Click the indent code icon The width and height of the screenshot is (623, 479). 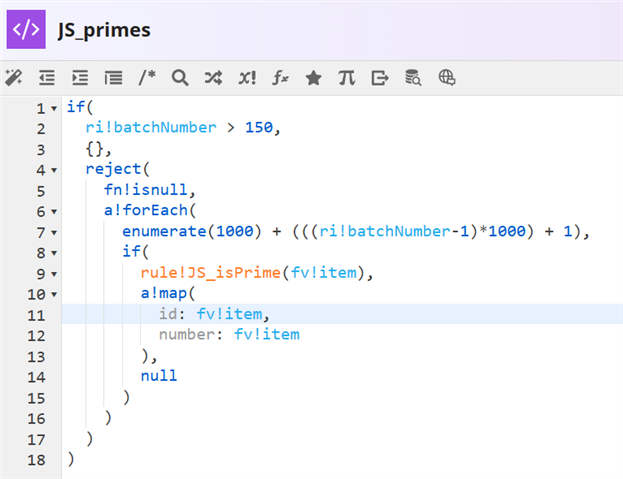click(80, 77)
